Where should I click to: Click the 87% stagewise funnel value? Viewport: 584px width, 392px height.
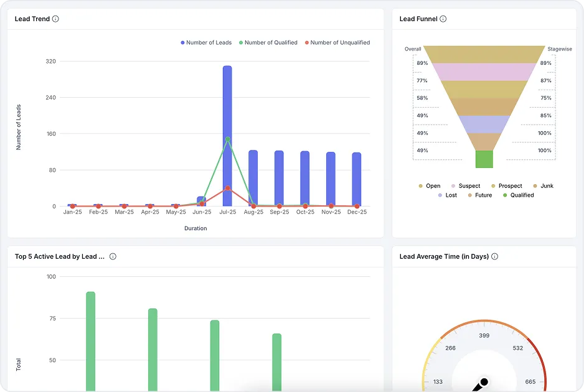pos(545,80)
